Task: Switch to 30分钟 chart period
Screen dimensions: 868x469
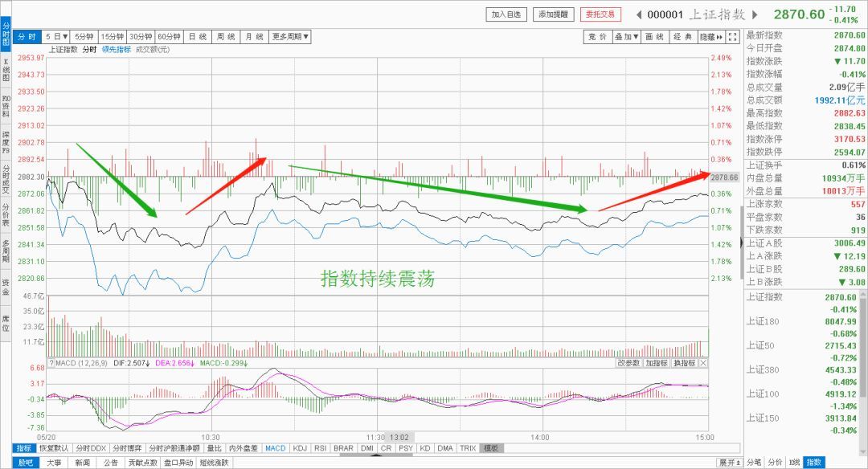Action: click(x=141, y=36)
